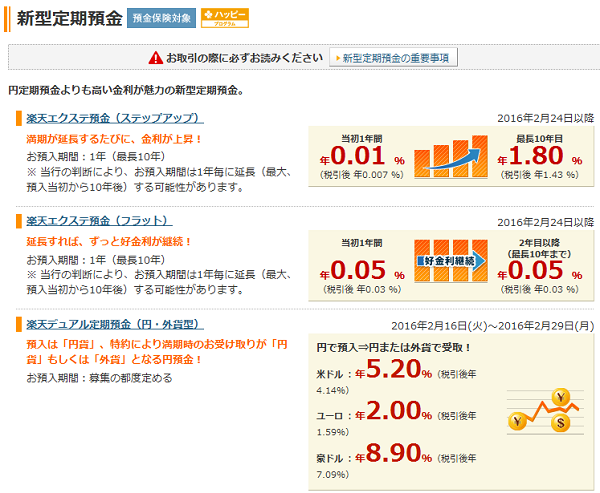Viewport: 600px width, 493px height.
Task: Click the 新型定期預金 page heading
Action: [69, 18]
